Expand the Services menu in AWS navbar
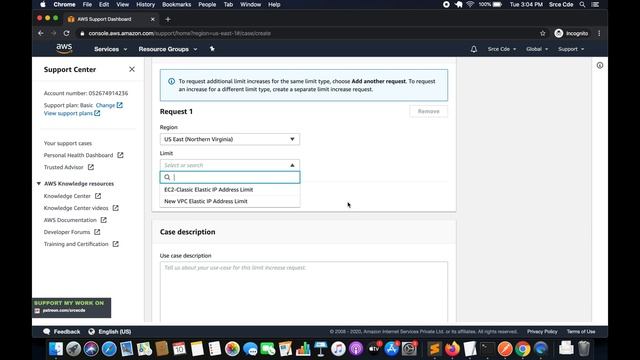 pos(111,49)
